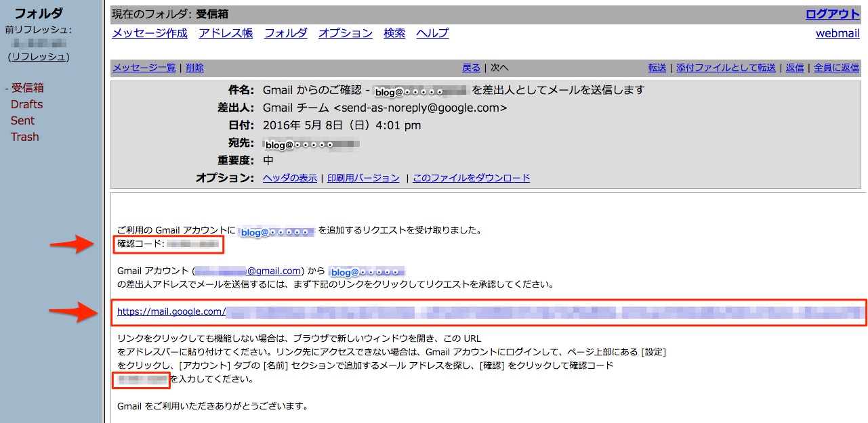The width and height of the screenshot is (868, 423).
Task: Delete this message with 削除
Action: [x=194, y=68]
